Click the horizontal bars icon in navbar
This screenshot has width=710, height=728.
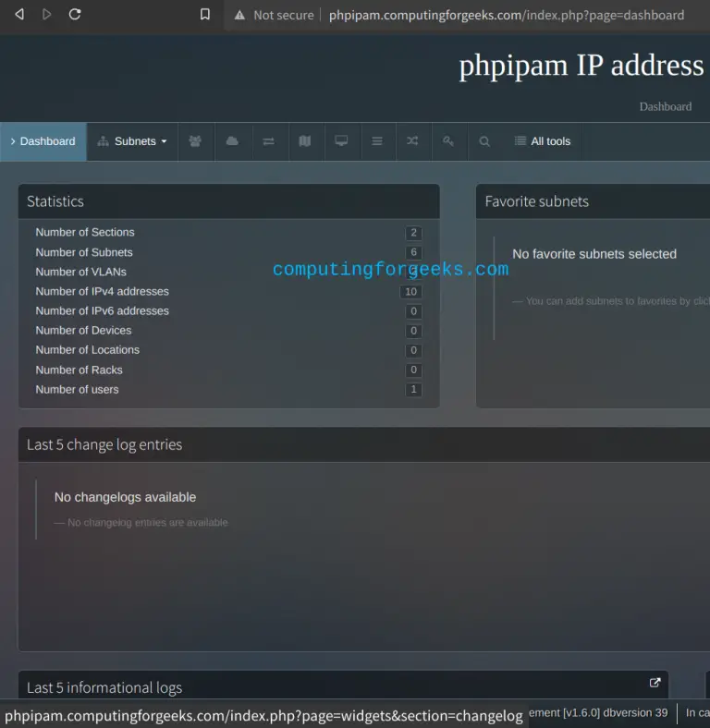(x=377, y=141)
